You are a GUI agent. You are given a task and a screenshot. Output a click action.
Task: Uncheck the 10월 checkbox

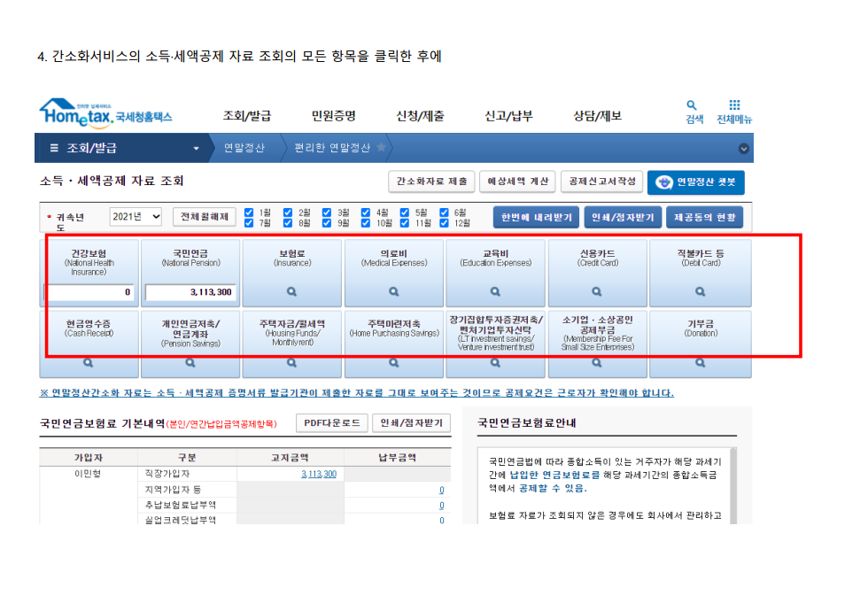click(x=366, y=223)
